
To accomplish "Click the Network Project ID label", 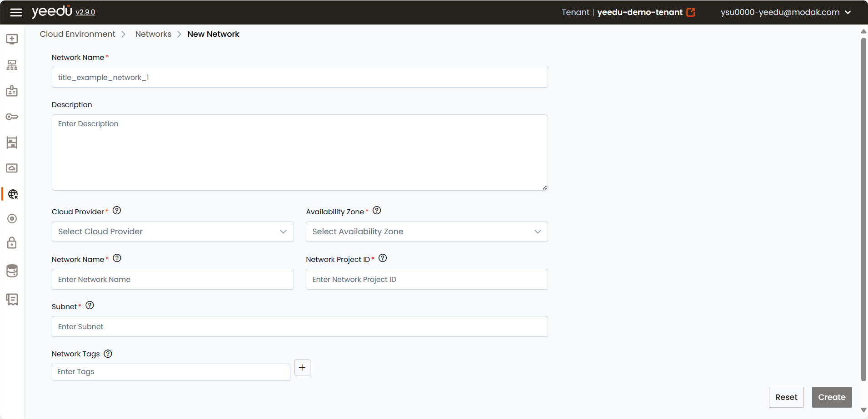I will point(338,259).
